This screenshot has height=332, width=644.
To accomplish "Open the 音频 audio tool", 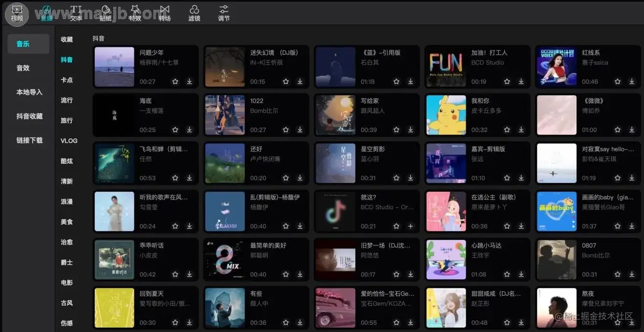I will [46, 13].
